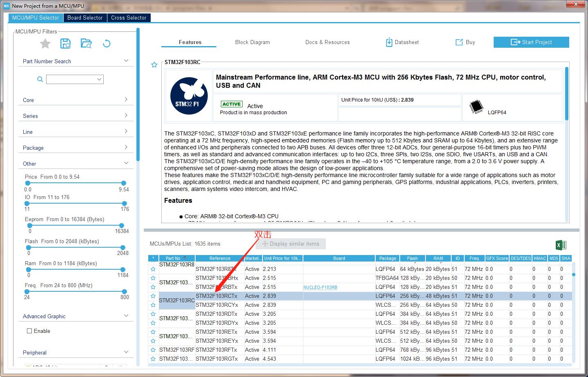Viewport: 588px width, 377px height.
Task: Click the Buy external link icon
Action: (x=459, y=42)
